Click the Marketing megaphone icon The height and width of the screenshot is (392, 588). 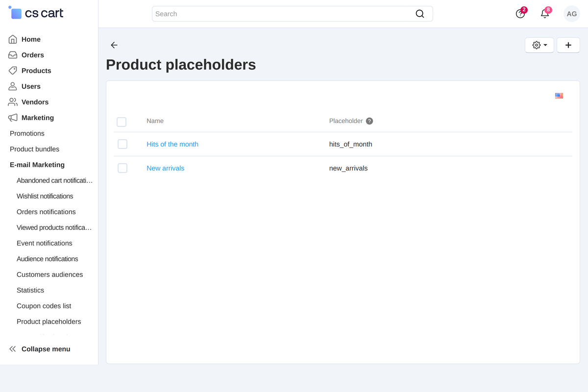13,118
